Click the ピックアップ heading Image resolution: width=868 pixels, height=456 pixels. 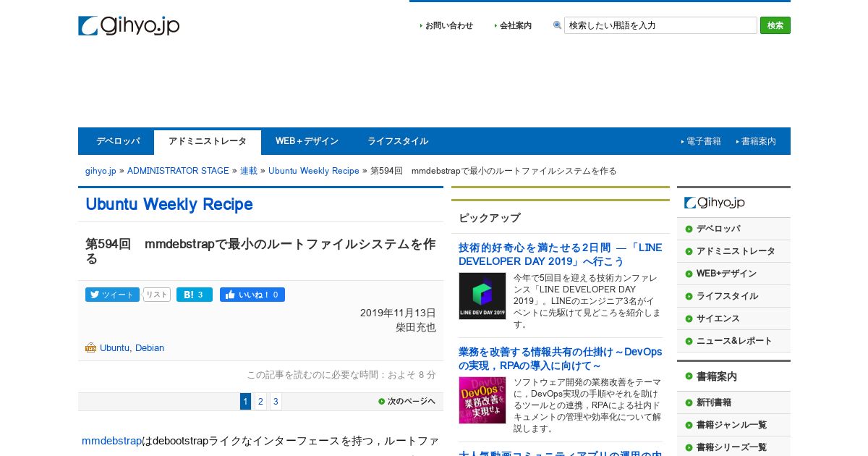490,218
